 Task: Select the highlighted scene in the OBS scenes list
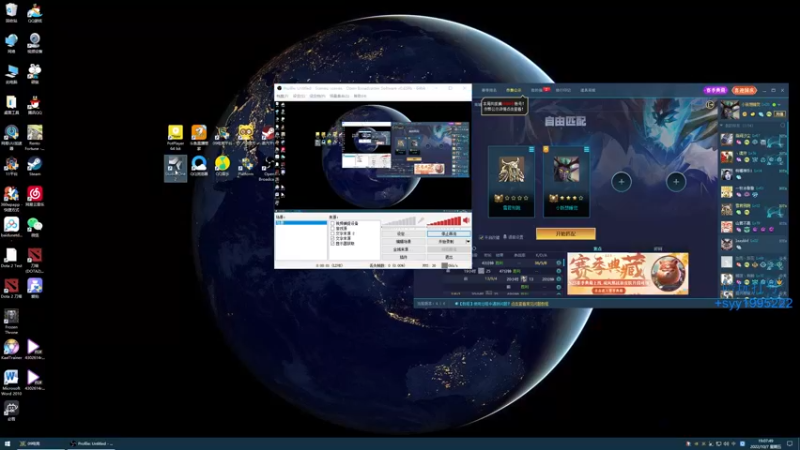tap(301, 223)
